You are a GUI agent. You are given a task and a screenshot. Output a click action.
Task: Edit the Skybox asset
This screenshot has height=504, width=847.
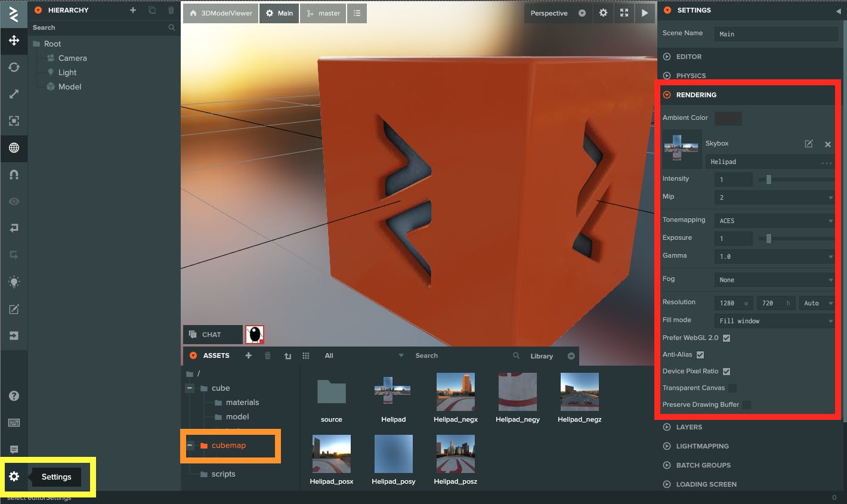coord(809,144)
